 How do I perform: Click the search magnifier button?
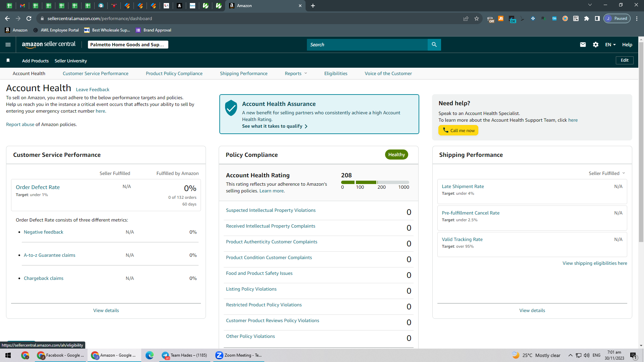point(434,45)
